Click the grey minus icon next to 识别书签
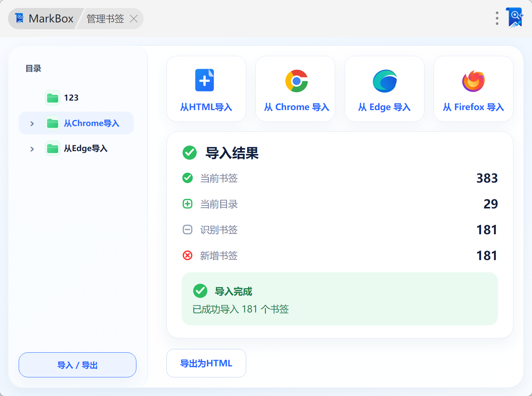 coord(188,230)
